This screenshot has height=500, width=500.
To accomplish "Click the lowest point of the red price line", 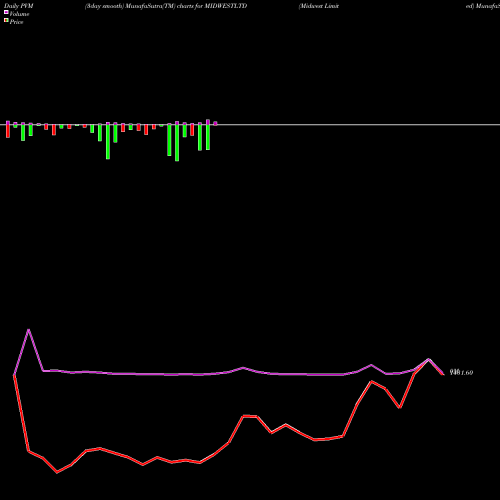I will [x=57, y=472].
